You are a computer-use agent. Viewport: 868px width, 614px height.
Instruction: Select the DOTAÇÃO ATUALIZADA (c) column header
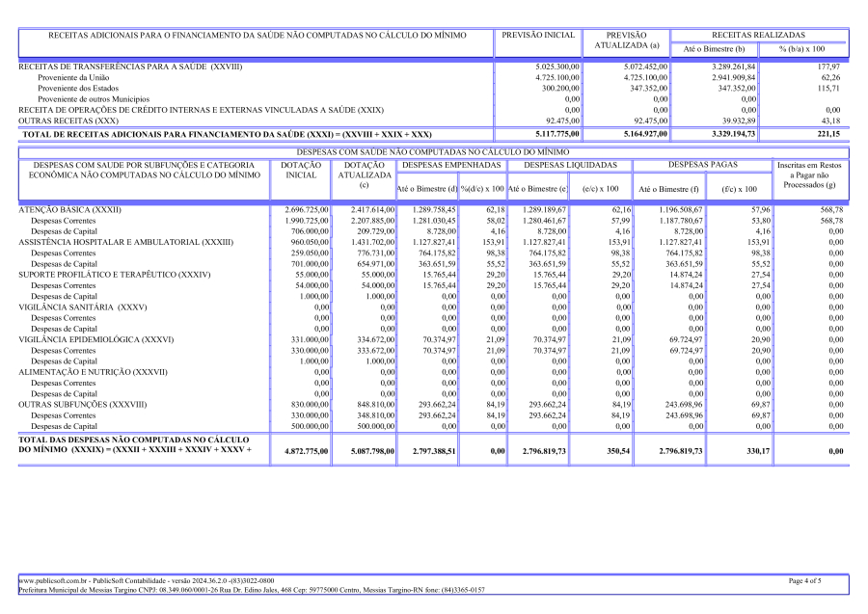[x=364, y=175]
